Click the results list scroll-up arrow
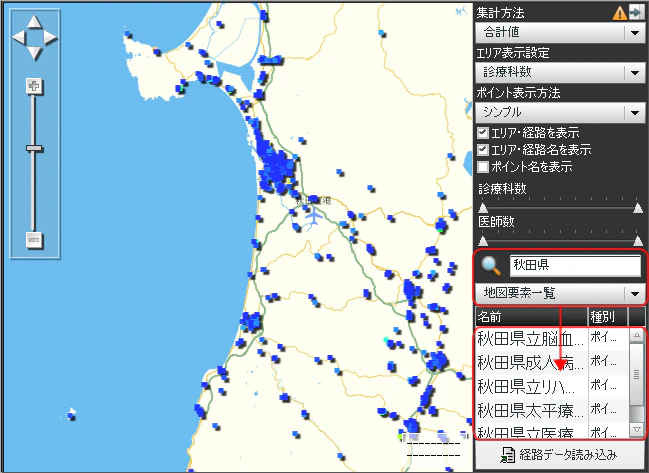Image resolution: width=649 pixels, height=473 pixels. [x=637, y=335]
